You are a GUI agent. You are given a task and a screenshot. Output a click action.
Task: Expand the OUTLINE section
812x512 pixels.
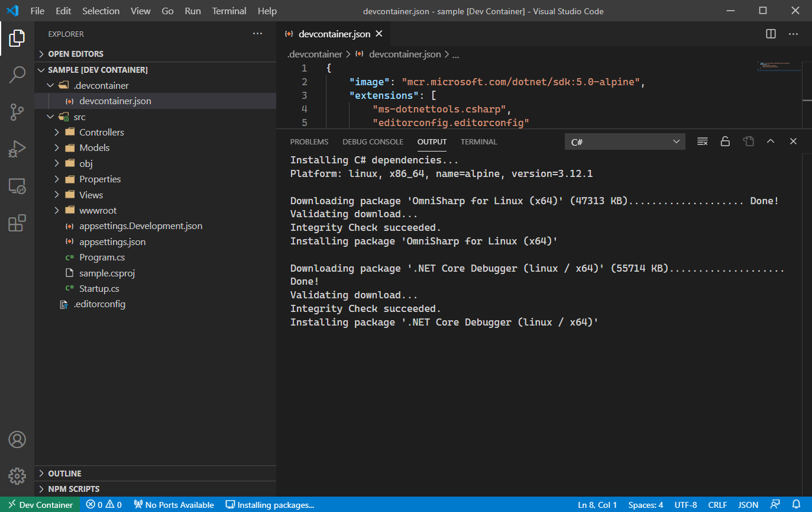click(64, 474)
